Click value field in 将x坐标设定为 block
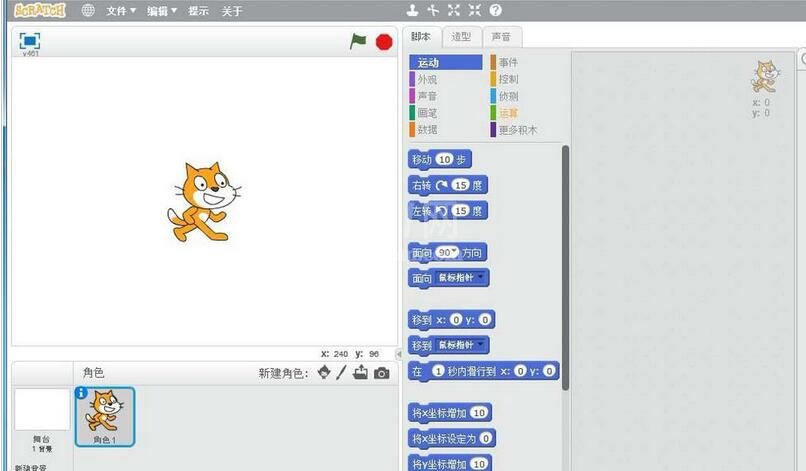 pyautogui.click(x=486, y=438)
